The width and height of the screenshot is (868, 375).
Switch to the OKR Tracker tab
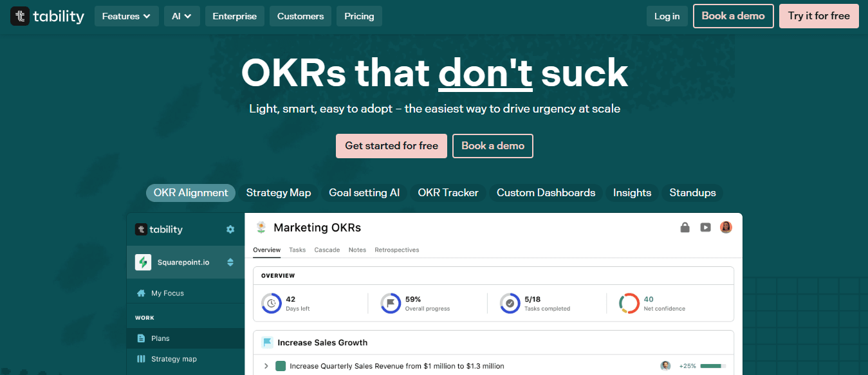pyautogui.click(x=448, y=193)
